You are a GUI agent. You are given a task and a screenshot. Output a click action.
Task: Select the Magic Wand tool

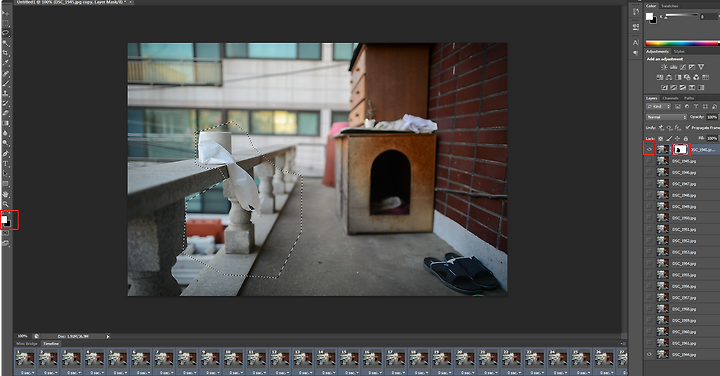pyautogui.click(x=6, y=43)
